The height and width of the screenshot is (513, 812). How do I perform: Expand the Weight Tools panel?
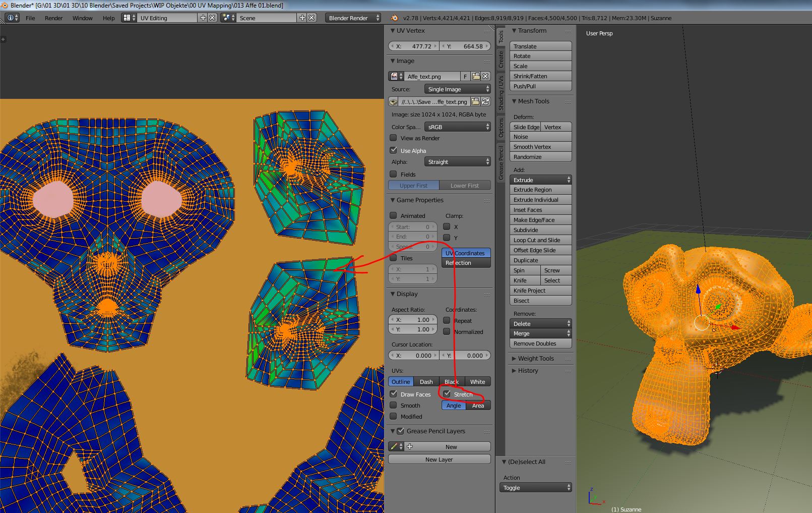[535, 359]
